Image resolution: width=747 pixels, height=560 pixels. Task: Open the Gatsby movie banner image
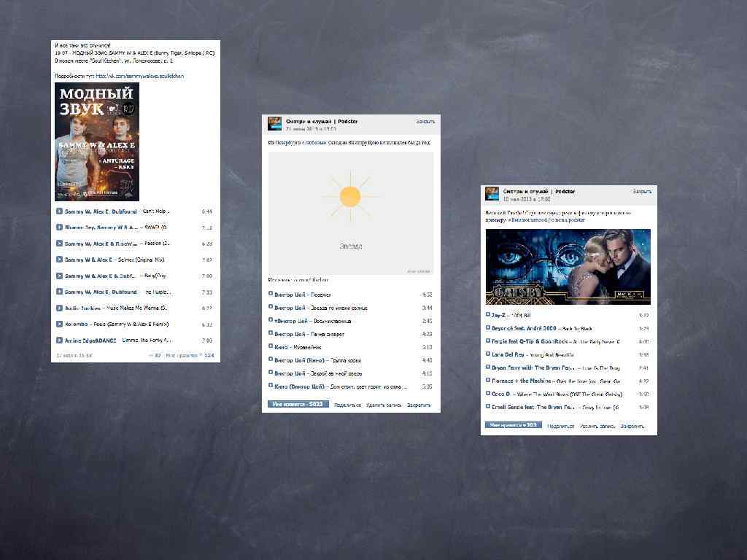click(568, 267)
